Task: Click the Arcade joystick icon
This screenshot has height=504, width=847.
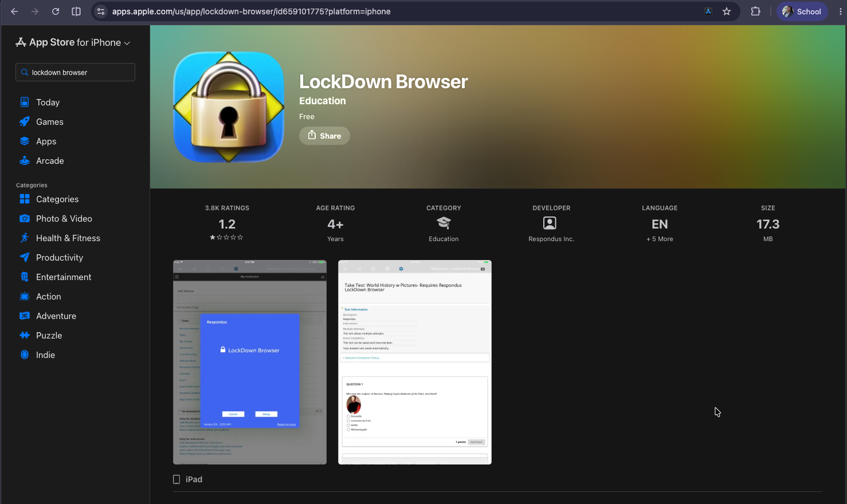Action: [x=25, y=160]
